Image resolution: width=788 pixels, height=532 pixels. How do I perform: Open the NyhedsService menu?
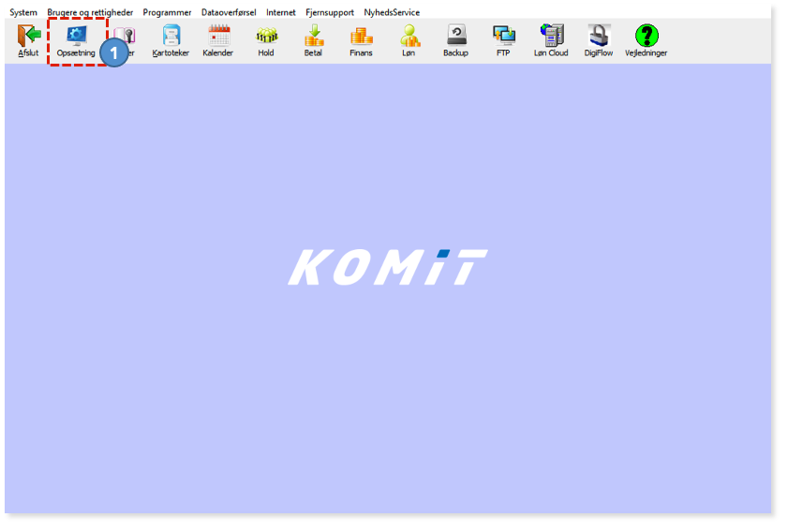pyautogui.click(x=392, y=12)
